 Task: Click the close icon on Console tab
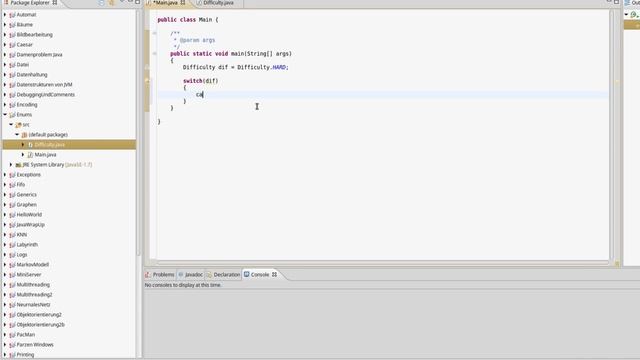274,275
